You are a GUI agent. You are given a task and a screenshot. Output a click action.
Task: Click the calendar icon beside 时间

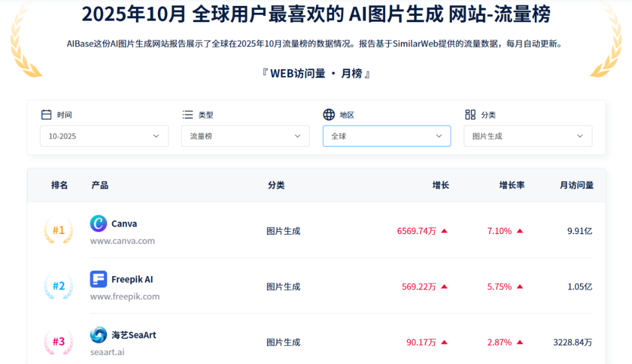click(x=47, y=115)
